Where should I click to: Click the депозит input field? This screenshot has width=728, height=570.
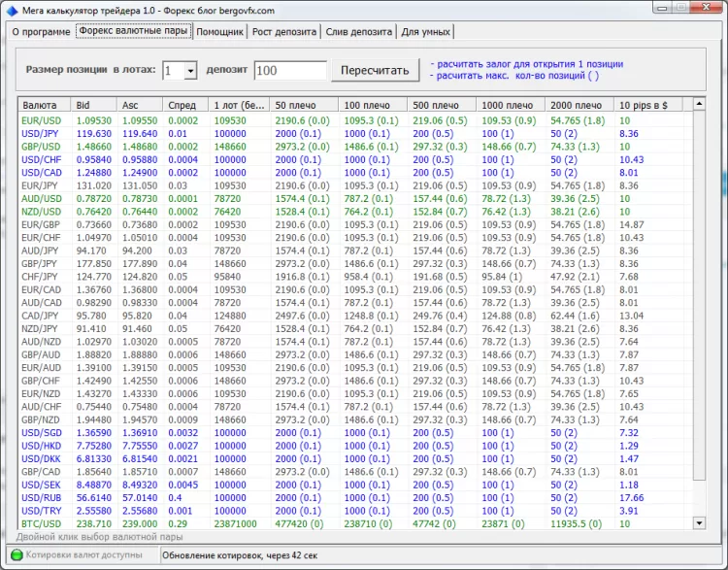(290, 71)
